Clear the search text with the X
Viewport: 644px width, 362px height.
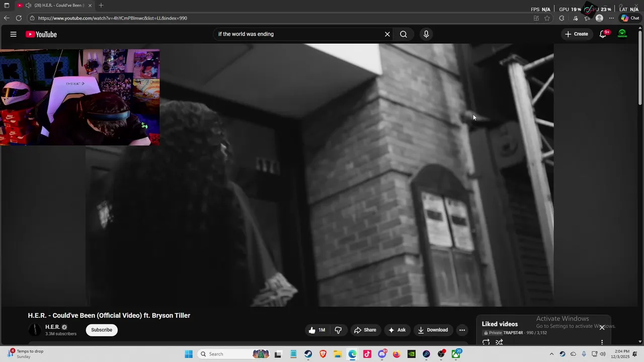pyautogui.click(x=387, y=34)
